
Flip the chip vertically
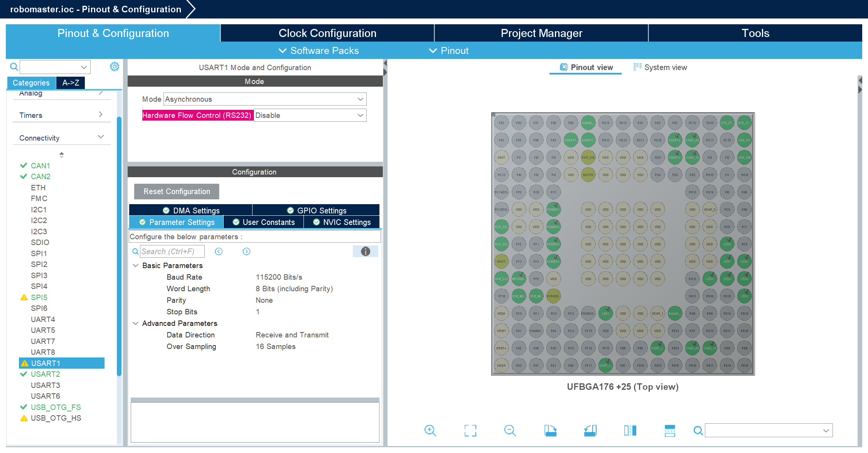(670, 430)
